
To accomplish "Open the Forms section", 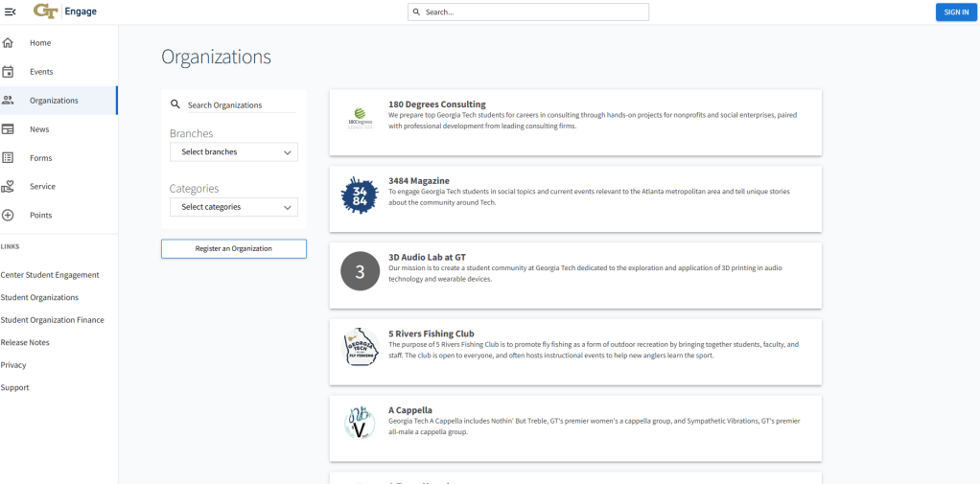I will click(x=58, y=158).
